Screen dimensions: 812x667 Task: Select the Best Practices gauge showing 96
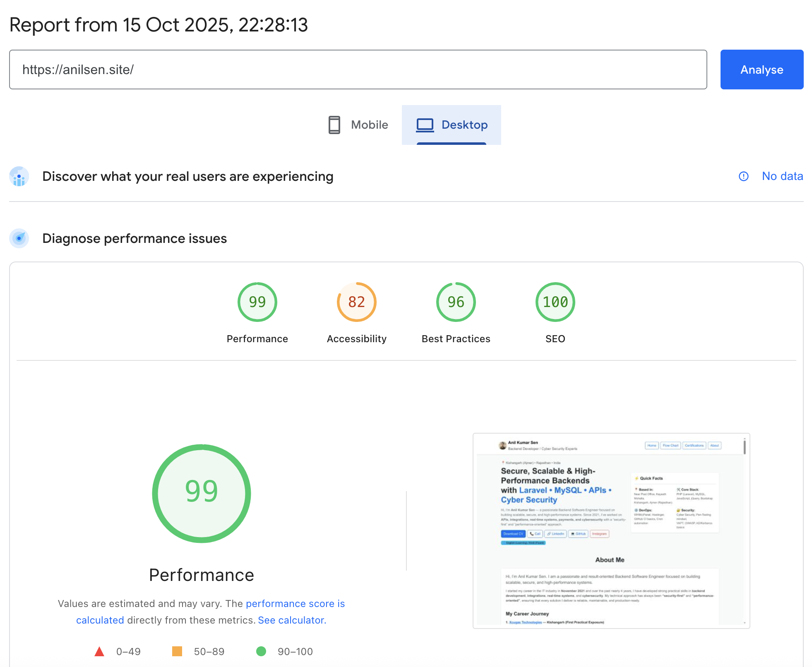coord(455,302)
